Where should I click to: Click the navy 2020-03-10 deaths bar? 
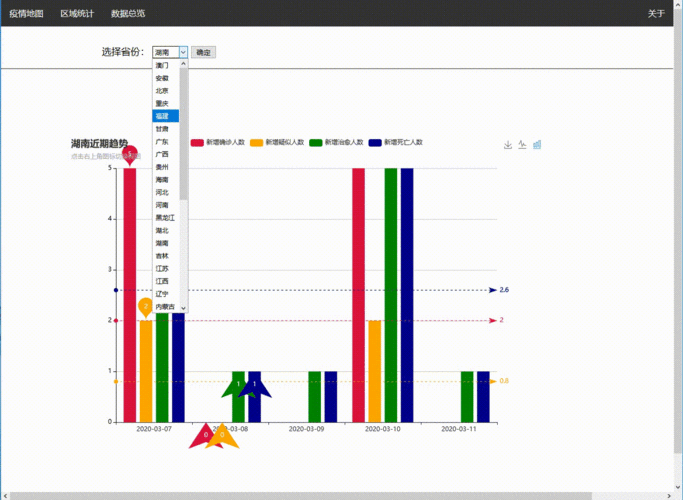click(x=407, y=295)
